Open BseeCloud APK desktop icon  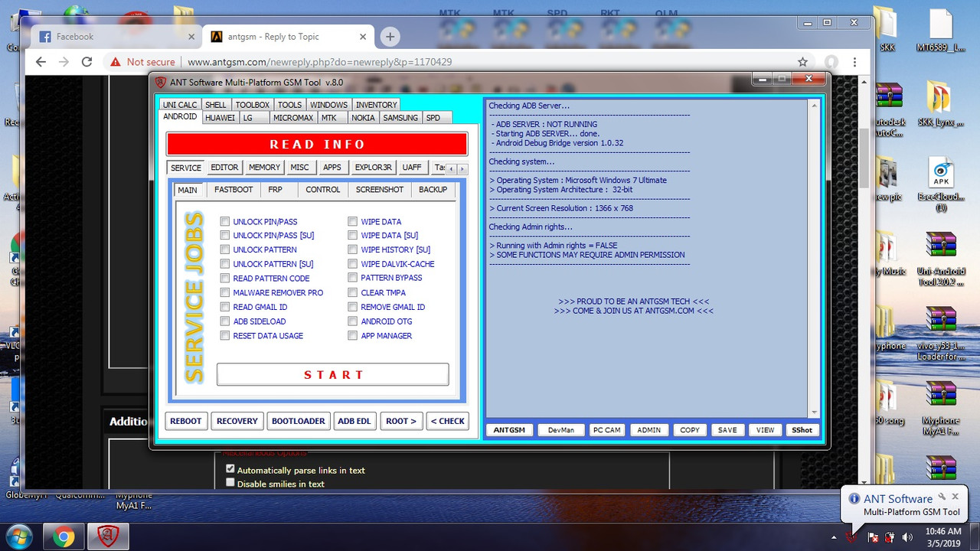tap(940, 185)
